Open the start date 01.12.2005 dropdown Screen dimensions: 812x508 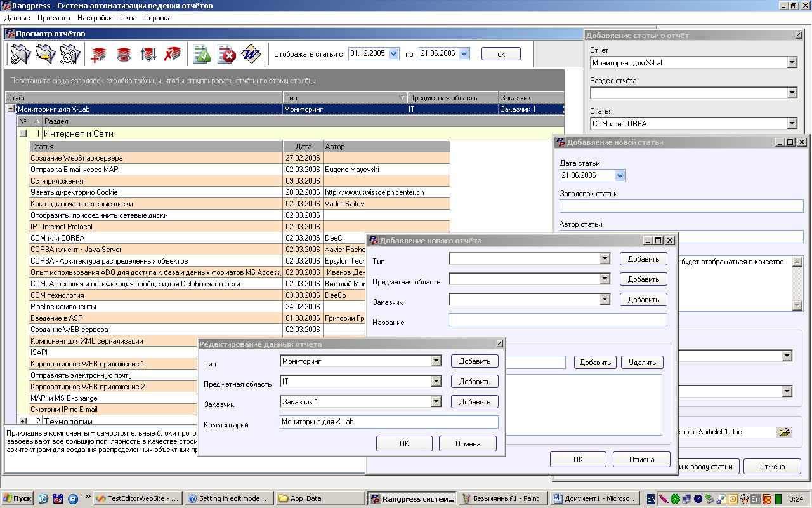point(394,54)
